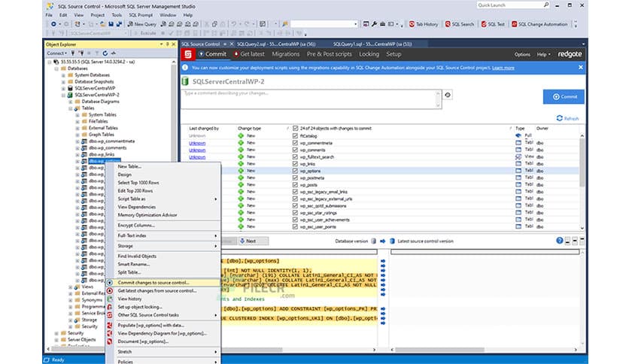Click the Refresh icon in Object Explorer

pos(105,53)
